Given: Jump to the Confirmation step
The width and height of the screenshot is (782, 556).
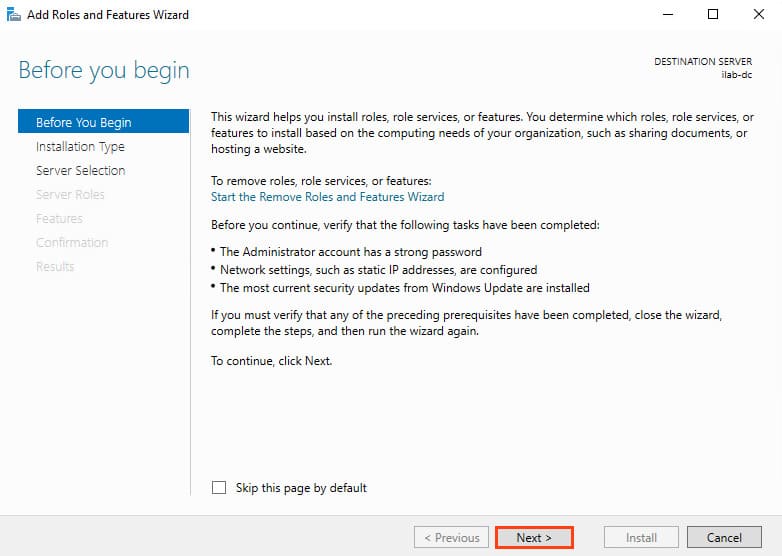Looking at the screenshot, I should [71, 242].
